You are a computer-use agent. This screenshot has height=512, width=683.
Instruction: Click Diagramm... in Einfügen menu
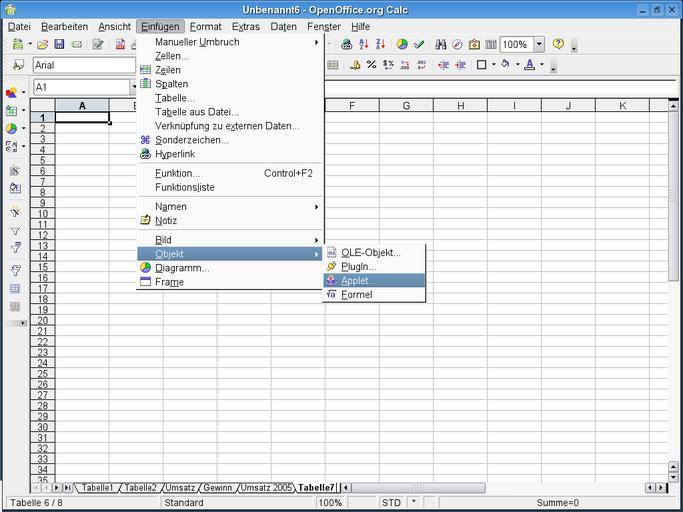point(182,268)
